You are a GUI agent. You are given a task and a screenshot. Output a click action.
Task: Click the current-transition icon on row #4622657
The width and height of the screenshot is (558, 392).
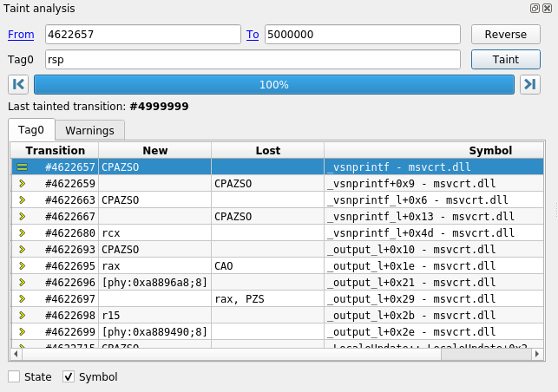coord(23,167)
